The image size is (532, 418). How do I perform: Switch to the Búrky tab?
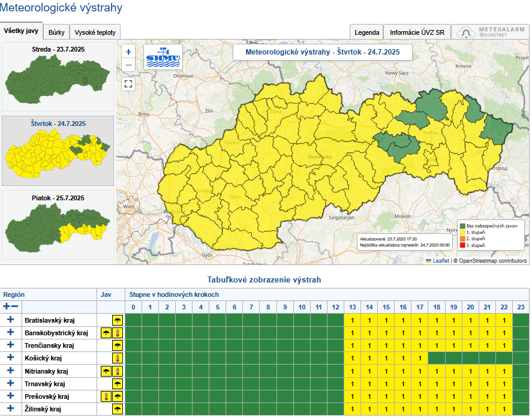tap(56, 32)
